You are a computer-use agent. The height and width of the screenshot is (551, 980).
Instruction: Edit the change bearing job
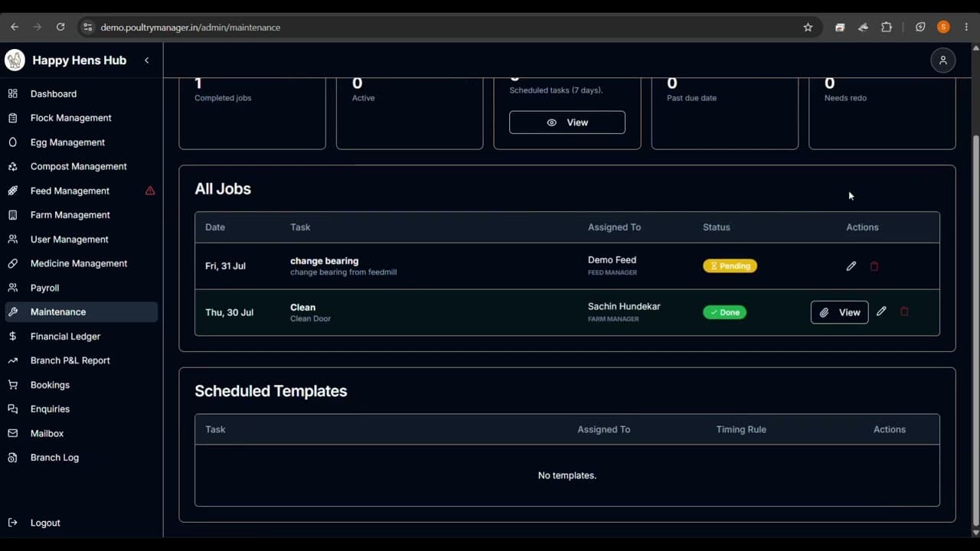tap(851, 266)
